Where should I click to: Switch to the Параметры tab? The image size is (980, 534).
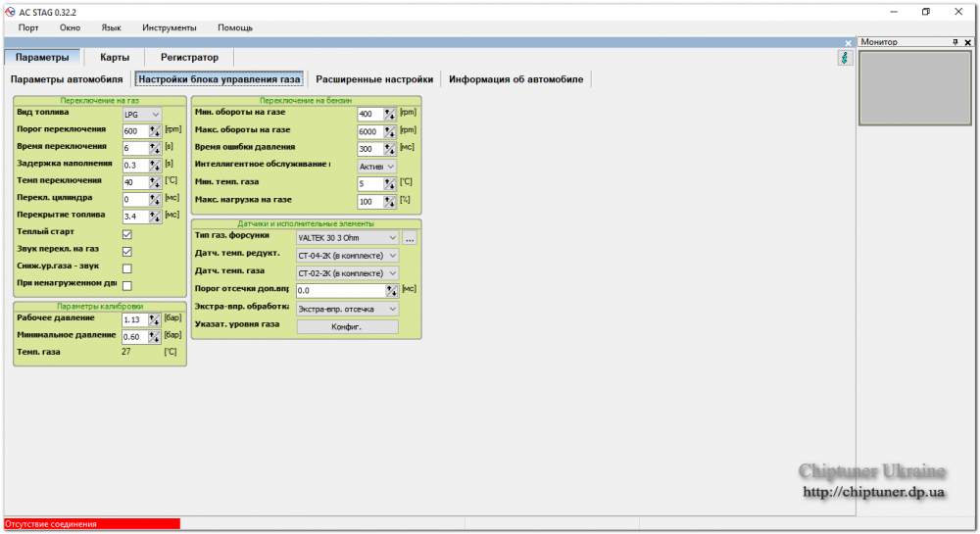[x=42, y=57]
